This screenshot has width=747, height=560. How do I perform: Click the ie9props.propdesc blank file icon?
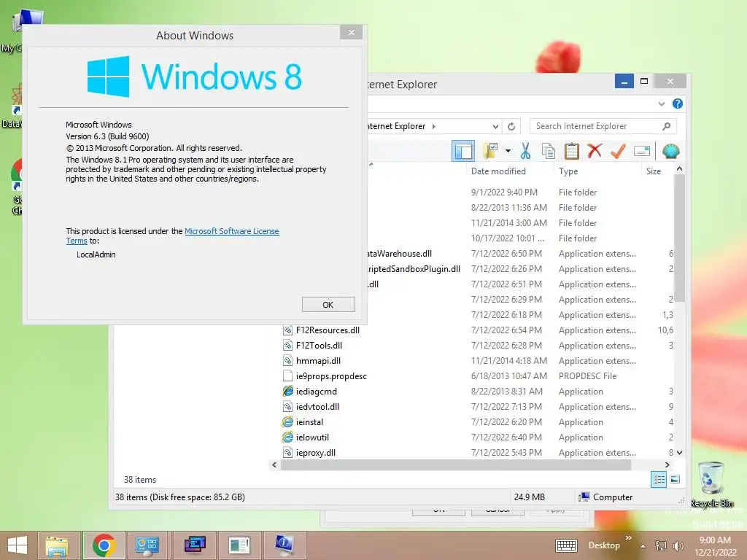click(x=287, y=376)
